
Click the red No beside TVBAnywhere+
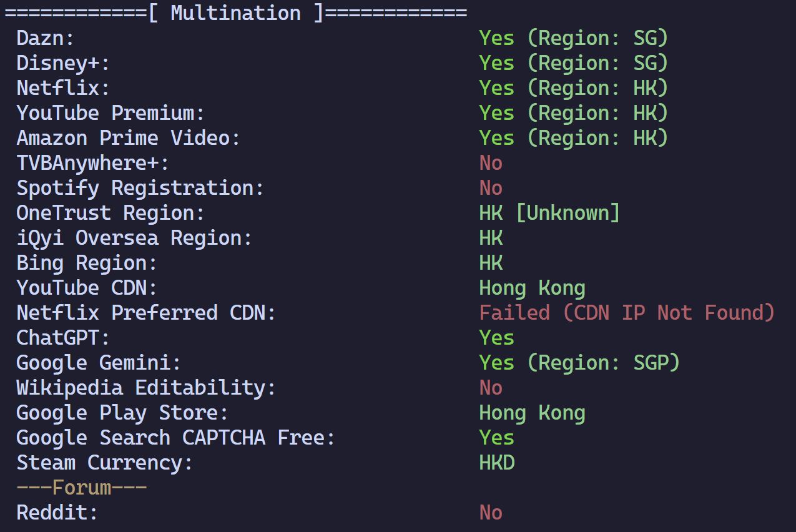[491, 163]
